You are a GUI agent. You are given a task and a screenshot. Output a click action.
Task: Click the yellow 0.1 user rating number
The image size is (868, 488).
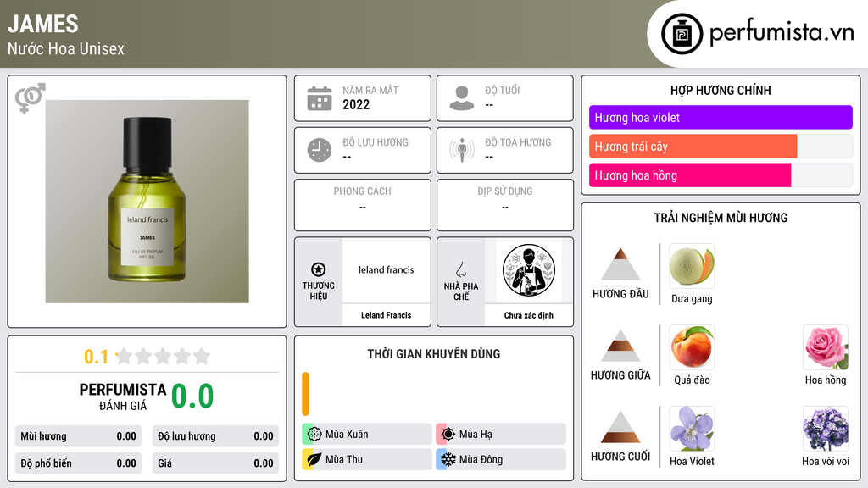pyautogui.click(x=96, y=357)
